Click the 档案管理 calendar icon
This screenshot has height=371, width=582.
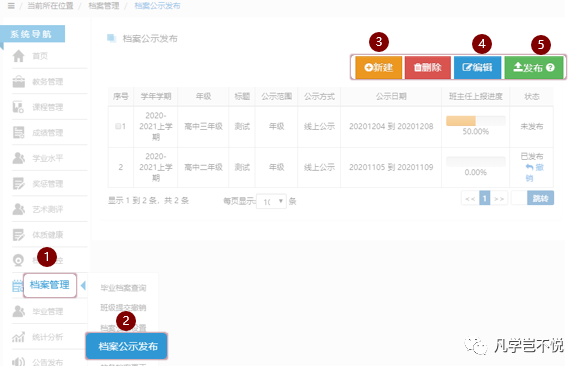tap(17, 286)
